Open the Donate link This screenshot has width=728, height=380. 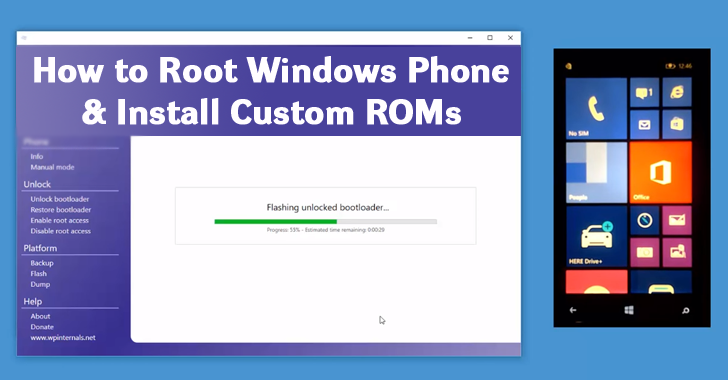42,327
